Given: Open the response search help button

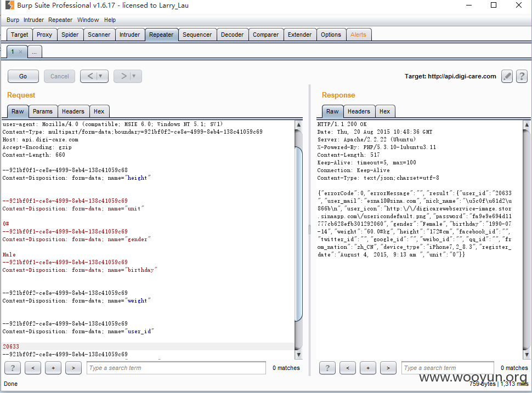Looking at the screenshot, I should (327, 368).
